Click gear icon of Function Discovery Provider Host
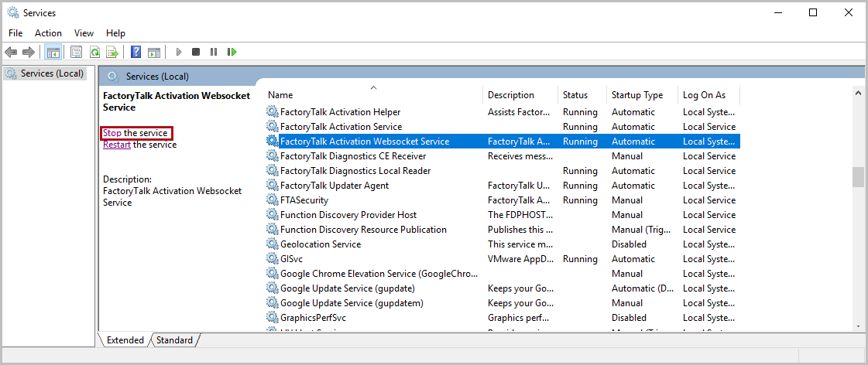868x365 pixels. click(272, 214)
